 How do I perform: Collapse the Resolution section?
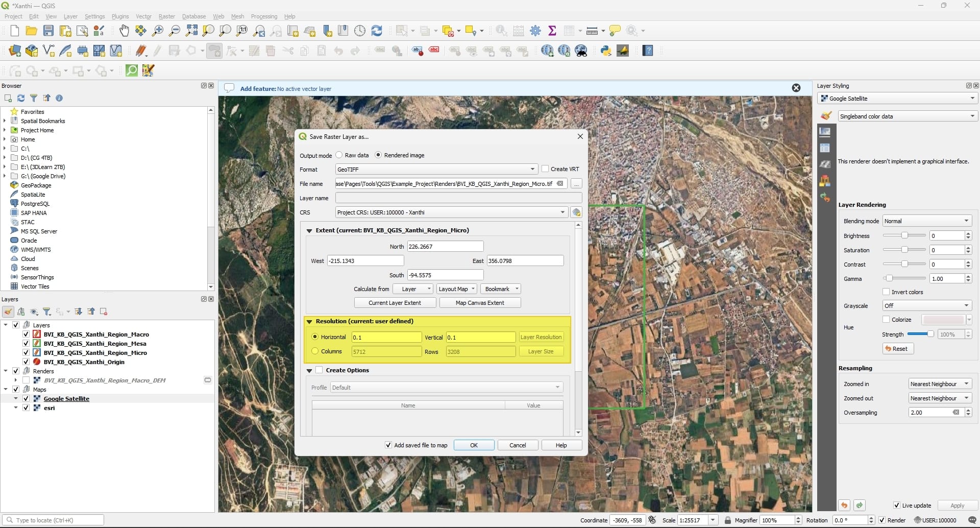point(309,322)
